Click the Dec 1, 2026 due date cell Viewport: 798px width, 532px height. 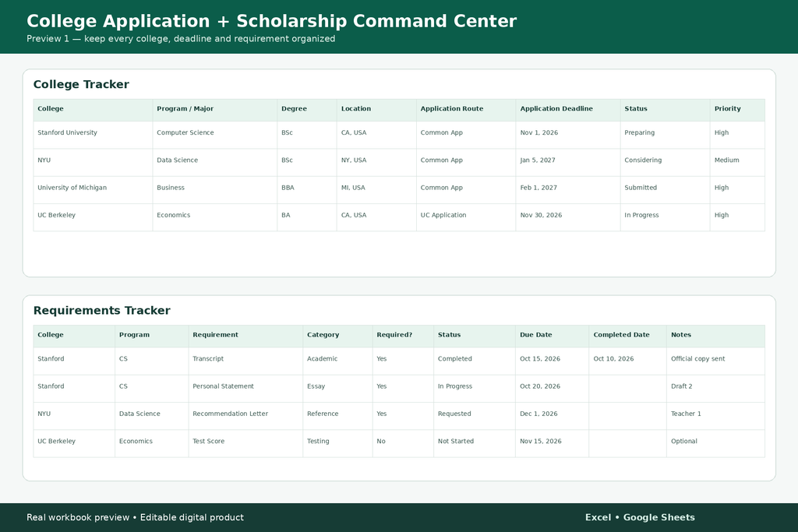[x=553, y=416]
